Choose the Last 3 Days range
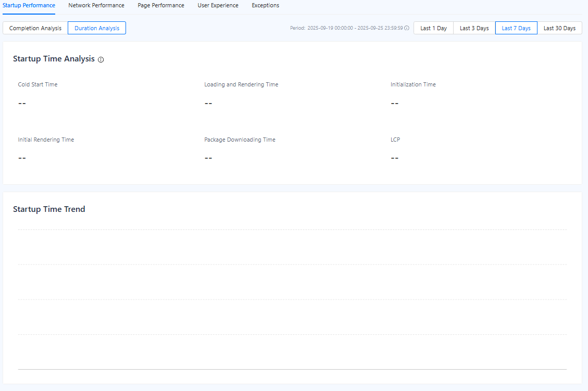 (474, 28)
